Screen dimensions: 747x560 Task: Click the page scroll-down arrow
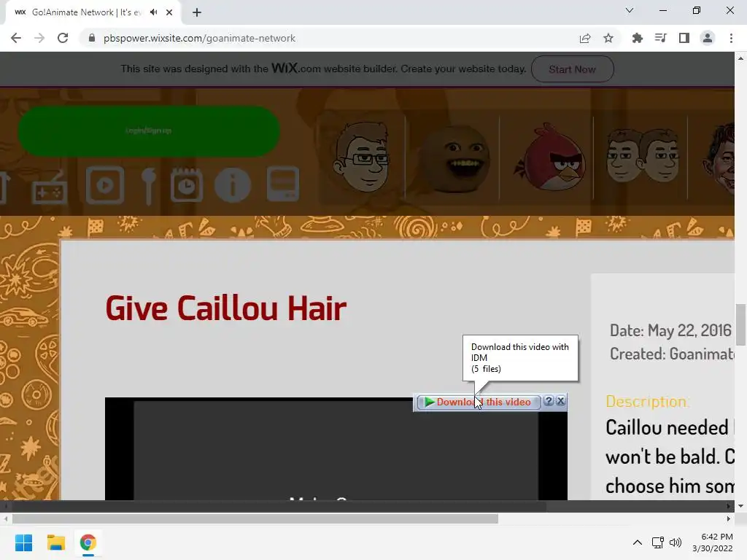[741, 506]
